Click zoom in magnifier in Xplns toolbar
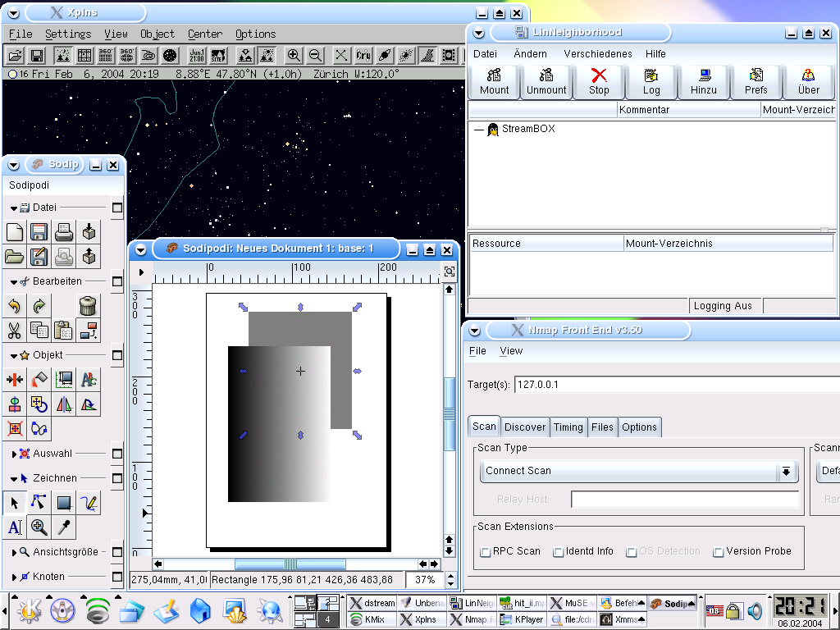The width and height of the screenshot is (840, 630). click(294, 55)
